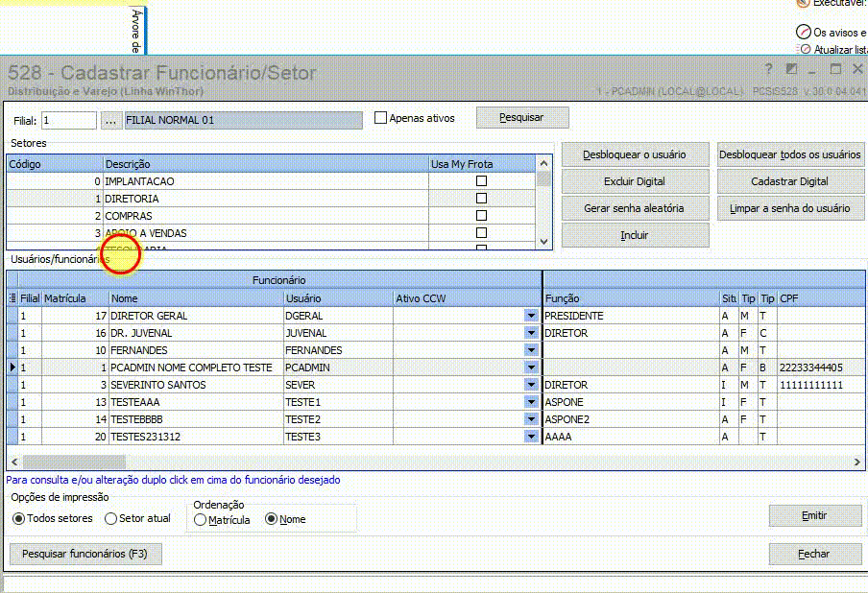Click the employee grid horizontal scrollbar thumb
868x593 pixels.
coord(74,462)
